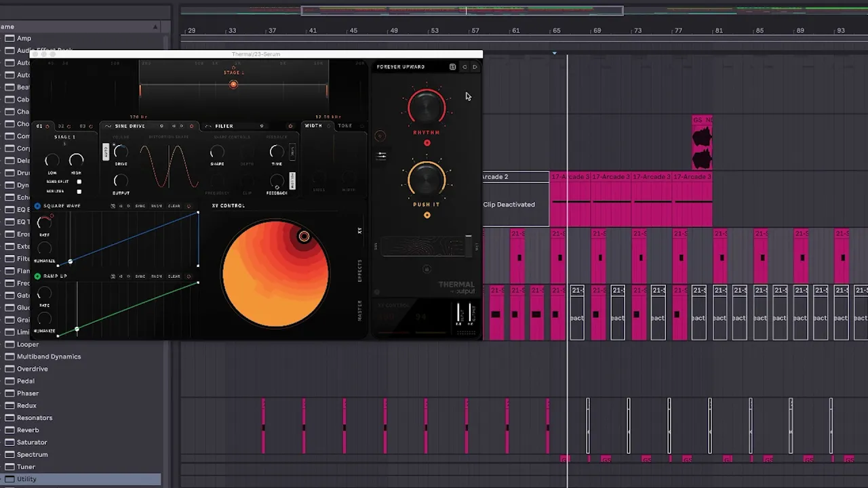Click the bar 65 ruler marker
The height and width of the screenshot is (488, 868).
(x=556, y=30)
